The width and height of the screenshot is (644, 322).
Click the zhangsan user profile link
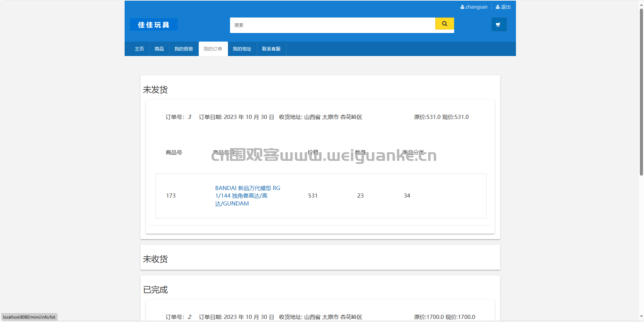(474, 7)
